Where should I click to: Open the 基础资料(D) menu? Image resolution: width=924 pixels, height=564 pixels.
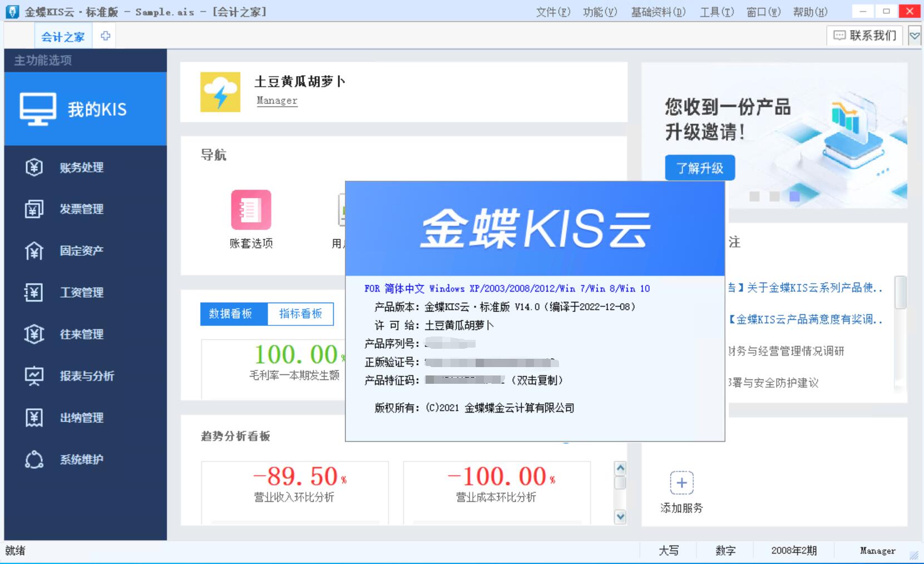(658, 12)
